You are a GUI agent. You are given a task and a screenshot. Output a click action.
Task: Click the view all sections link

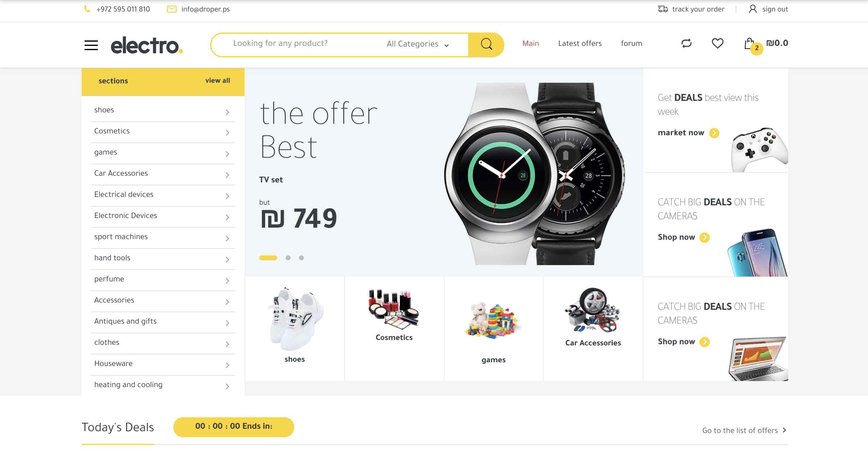coord(218,81)
